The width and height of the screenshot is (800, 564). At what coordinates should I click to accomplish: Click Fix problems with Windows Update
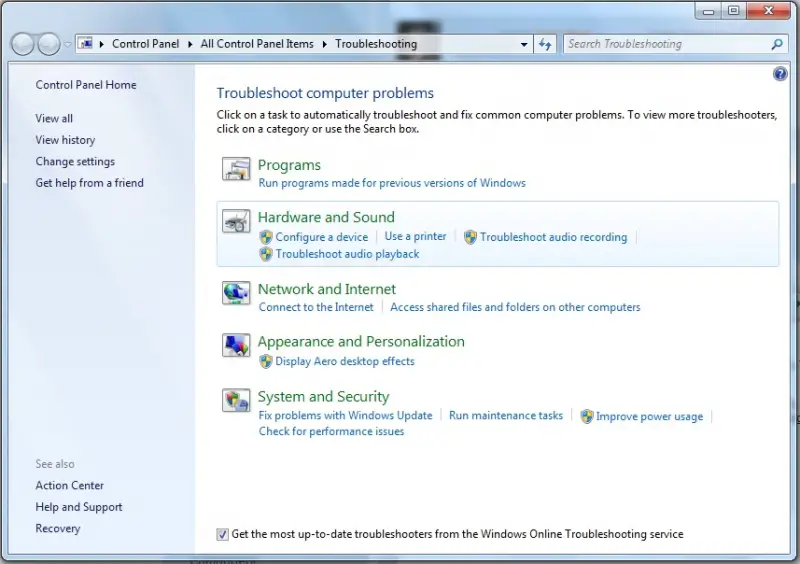[345, 415]
